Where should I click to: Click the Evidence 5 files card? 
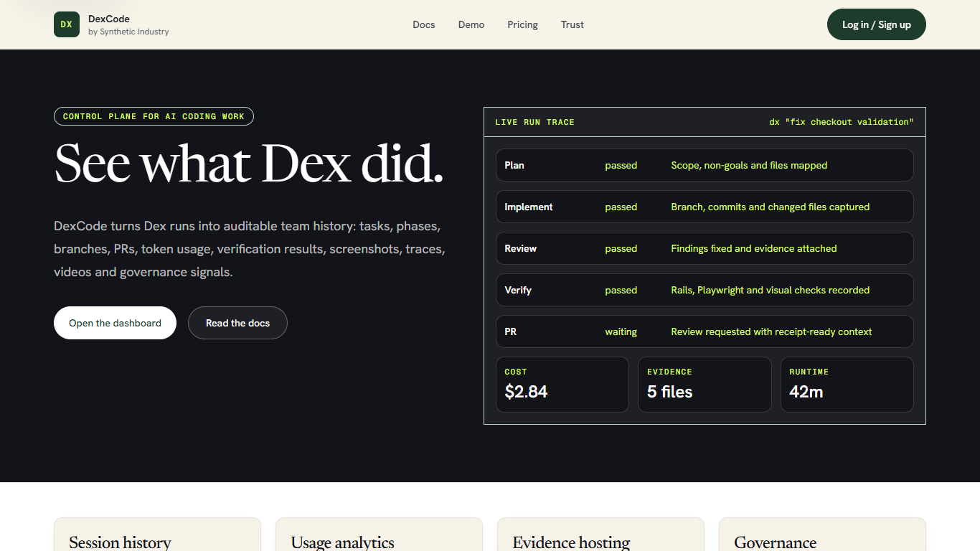705,385
